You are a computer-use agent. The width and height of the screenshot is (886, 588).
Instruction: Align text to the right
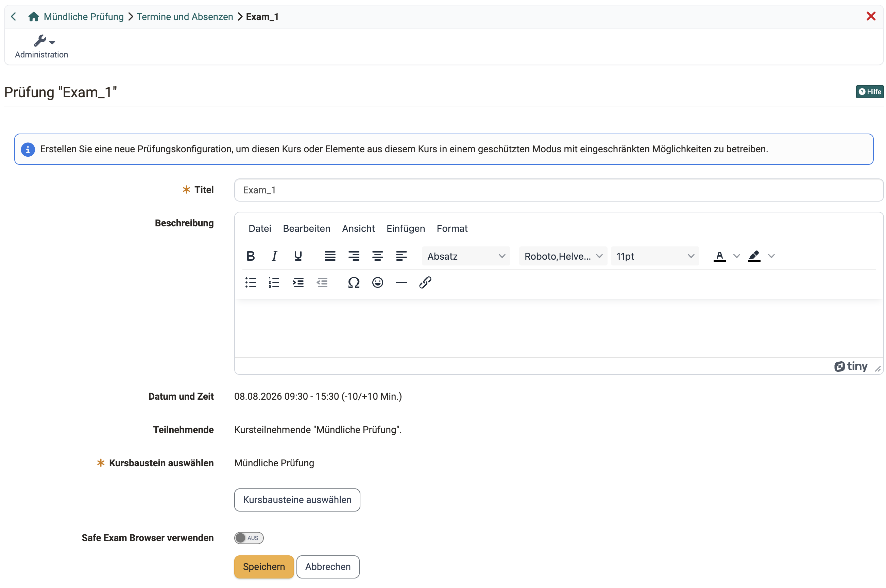(353, 256)
